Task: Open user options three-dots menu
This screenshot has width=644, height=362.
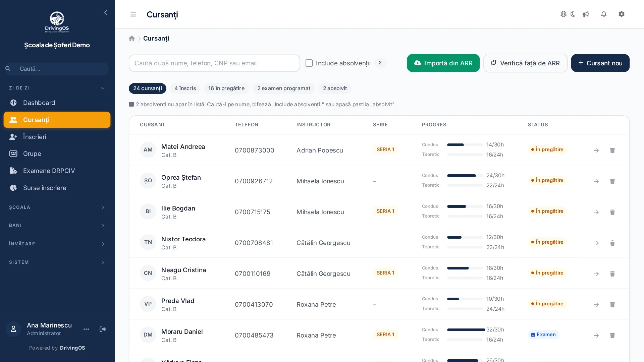Action: (x=86, y=329)
